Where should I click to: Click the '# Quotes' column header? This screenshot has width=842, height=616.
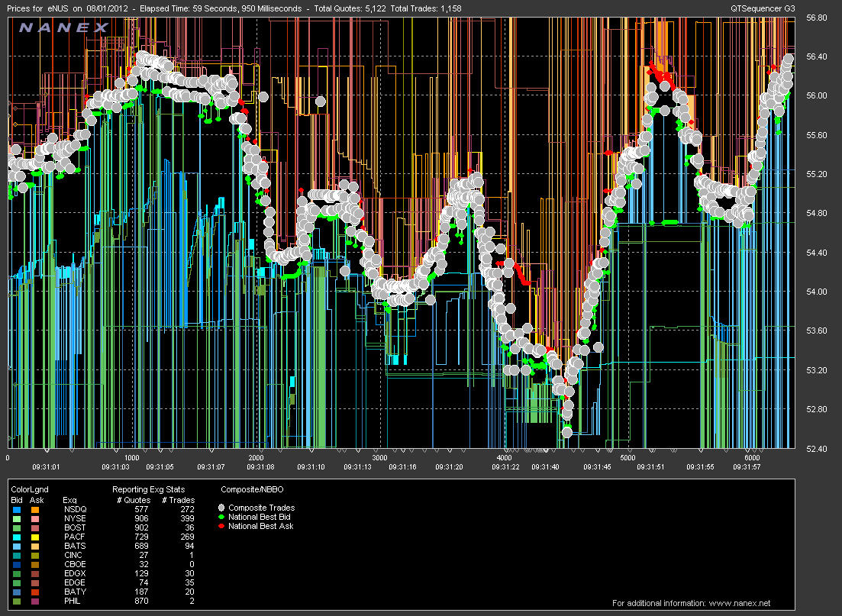pyautogui.click(x=134, y=500)
